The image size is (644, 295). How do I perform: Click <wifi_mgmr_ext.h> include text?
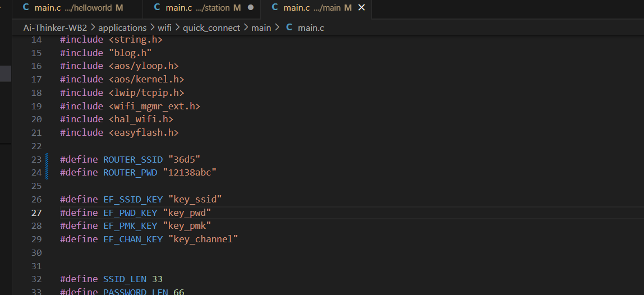point(154,106)
